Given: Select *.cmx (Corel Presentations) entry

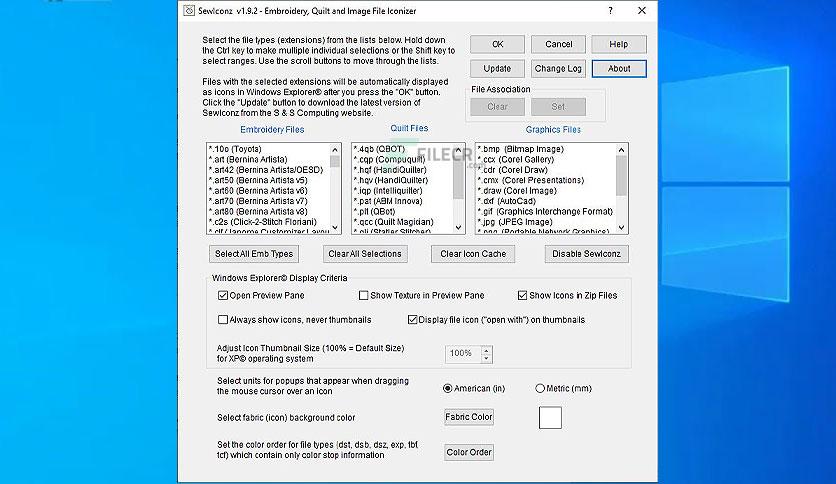Looking at the screenshot, I should [x=545, y=180].
